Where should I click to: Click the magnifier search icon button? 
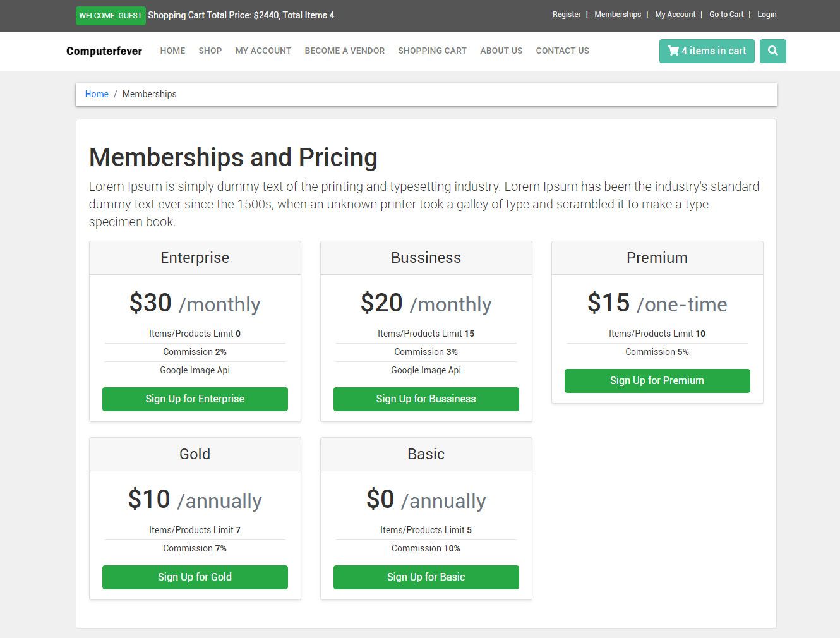tap(772, 51)
